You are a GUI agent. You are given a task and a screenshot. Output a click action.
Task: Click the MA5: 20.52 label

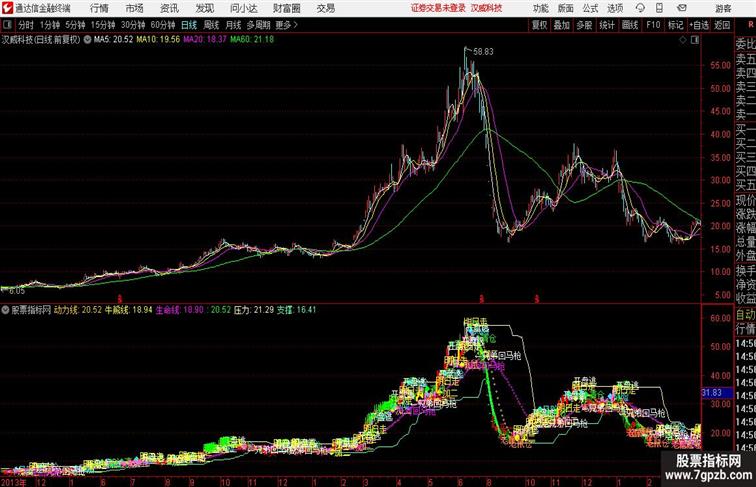pos(113,40)
